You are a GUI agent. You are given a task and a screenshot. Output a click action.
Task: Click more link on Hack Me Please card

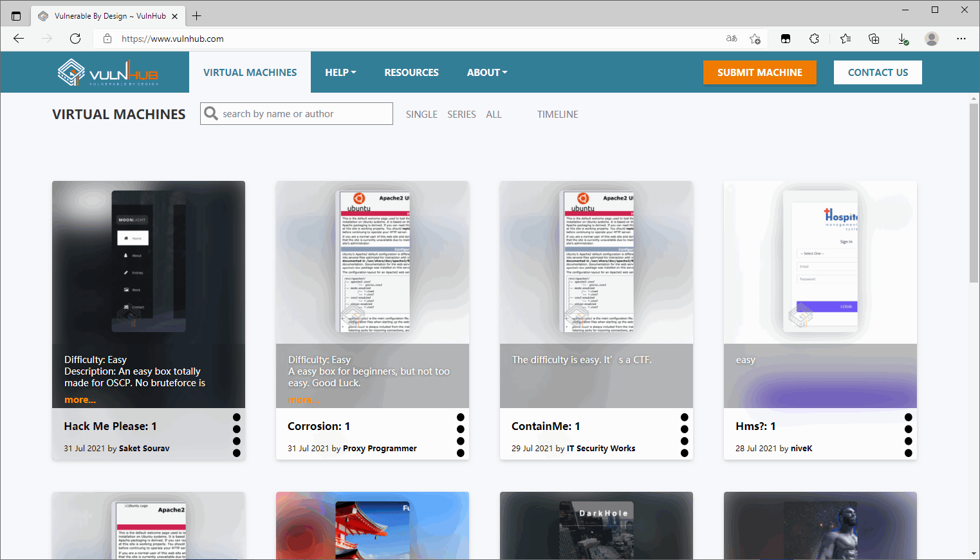point(80,400)
